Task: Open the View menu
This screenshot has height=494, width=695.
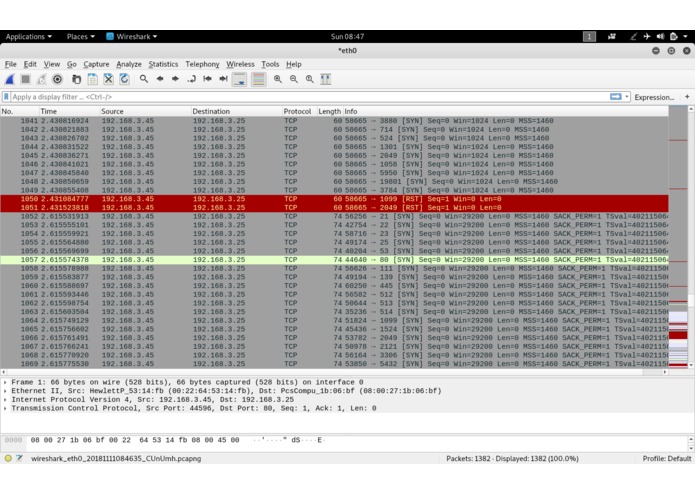Action: tap(52, 64)
